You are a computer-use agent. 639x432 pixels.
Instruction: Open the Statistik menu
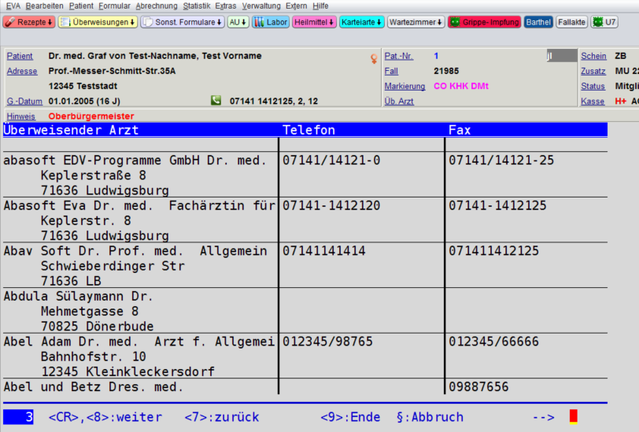[x=196, y=6]
